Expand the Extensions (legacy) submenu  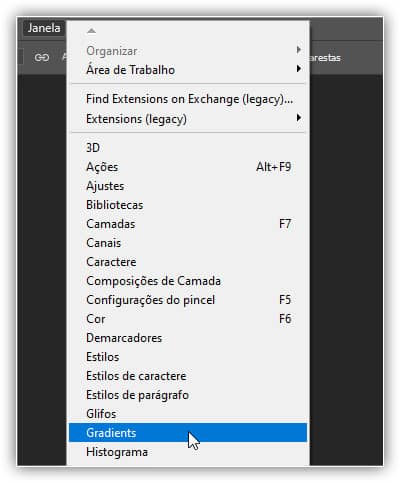[x=188, y=119]
